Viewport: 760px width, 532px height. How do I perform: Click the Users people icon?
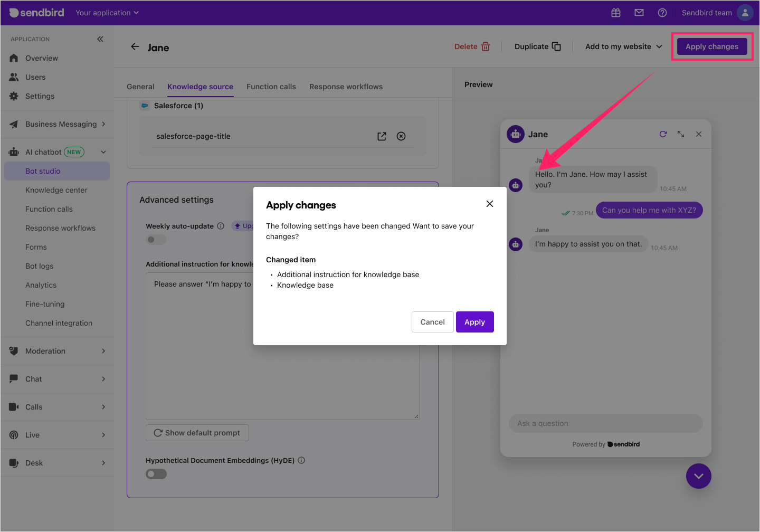(x=14, y=77)
